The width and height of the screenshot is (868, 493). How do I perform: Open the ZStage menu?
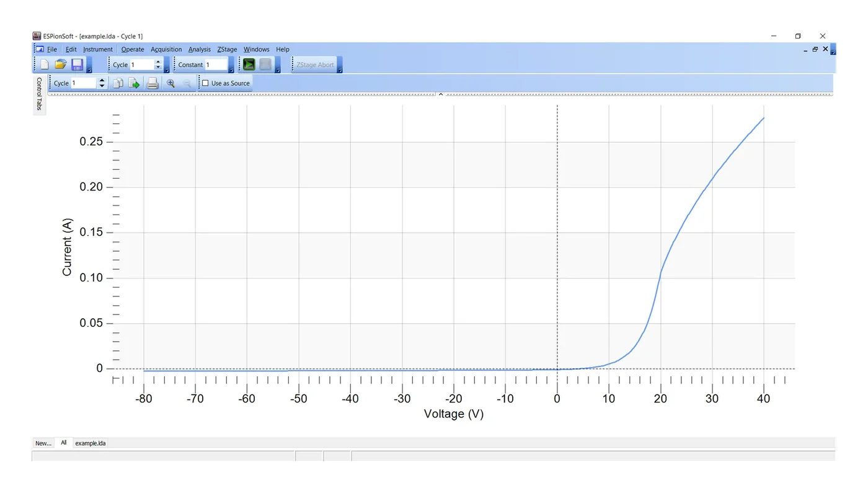227,50
